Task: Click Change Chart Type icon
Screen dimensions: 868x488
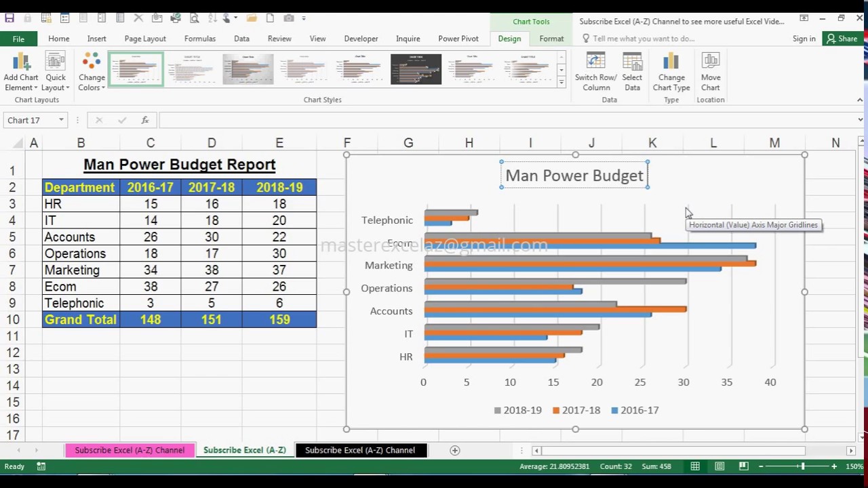Action: pos(671,62)
